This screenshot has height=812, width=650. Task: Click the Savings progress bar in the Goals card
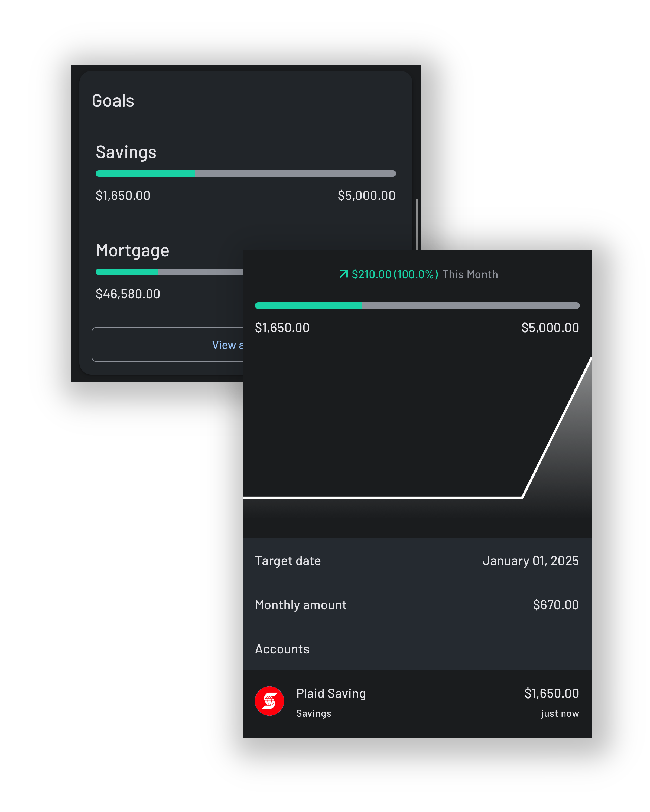point(246,173)
